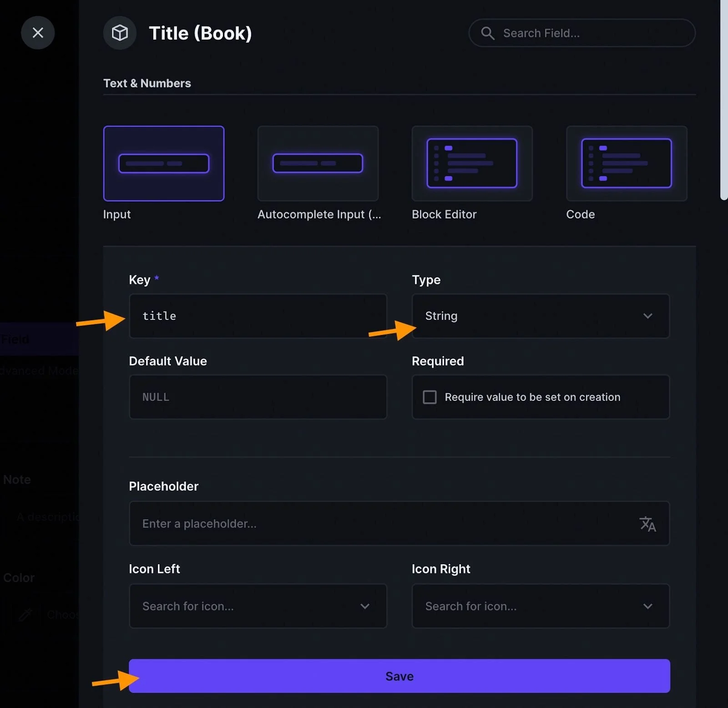Select the Input interface tile
The width and height of the screenshot is (728, 708).
pos(163,163)
